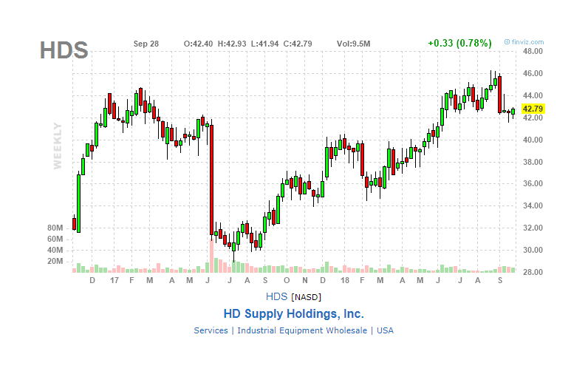Click the finviz.com logo on the chart
Screen dimensions: 588x374
pyautogui.click(x=524, y=42)
